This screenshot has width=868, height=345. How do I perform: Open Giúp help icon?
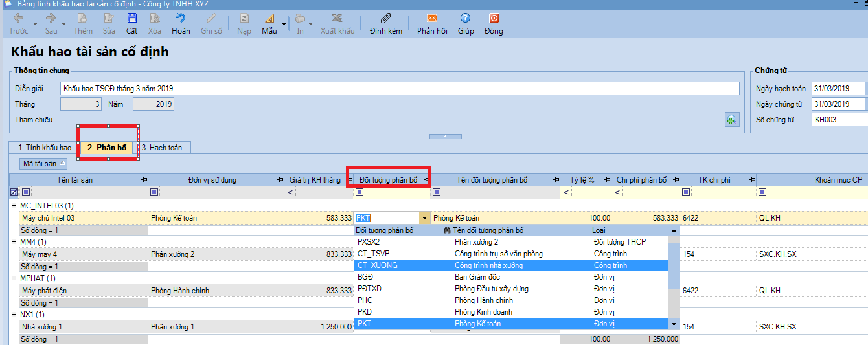[x=465, y=18]
